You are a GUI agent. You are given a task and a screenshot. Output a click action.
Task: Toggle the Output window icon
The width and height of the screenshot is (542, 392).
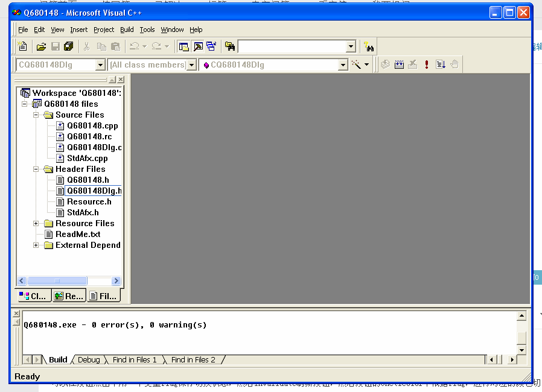tap(198, 46)
